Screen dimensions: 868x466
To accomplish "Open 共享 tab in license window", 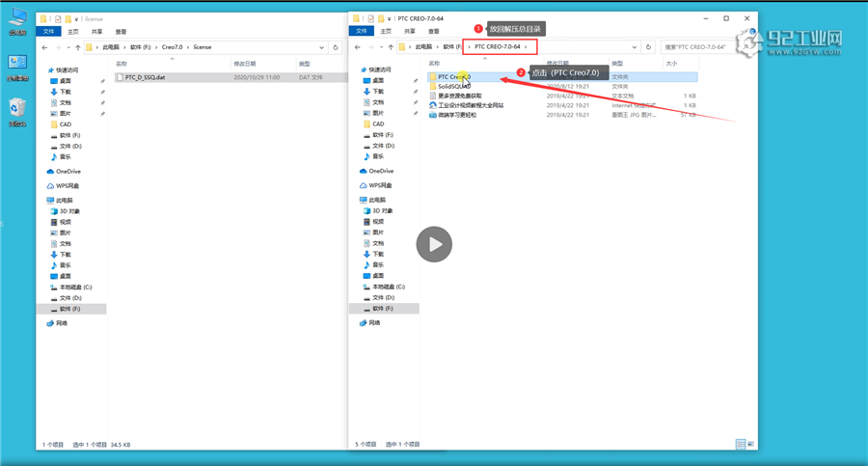I will coord(96,32).
